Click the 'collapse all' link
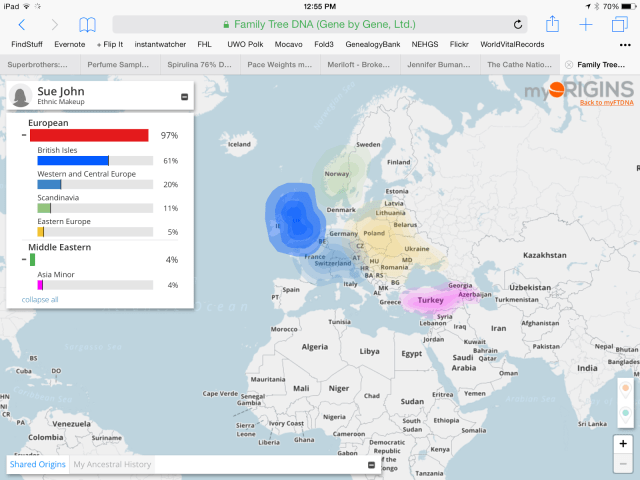640x480 pixels. click(x=40, y=299)
